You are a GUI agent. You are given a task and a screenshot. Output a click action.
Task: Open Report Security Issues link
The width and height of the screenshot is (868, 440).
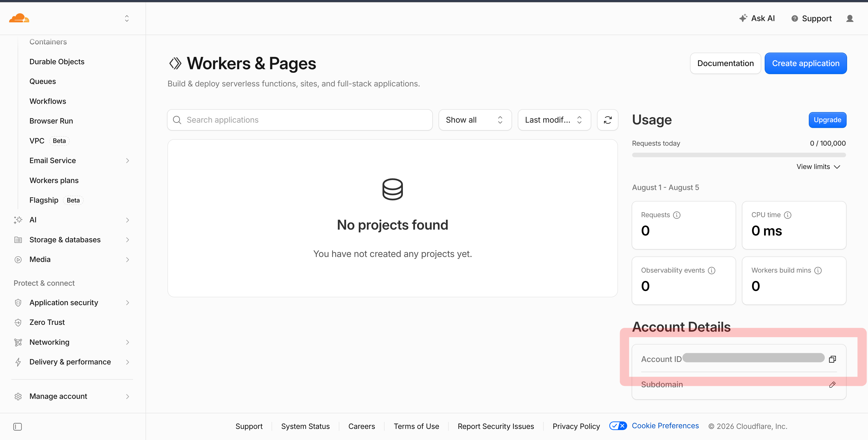[x=496, y=426]
